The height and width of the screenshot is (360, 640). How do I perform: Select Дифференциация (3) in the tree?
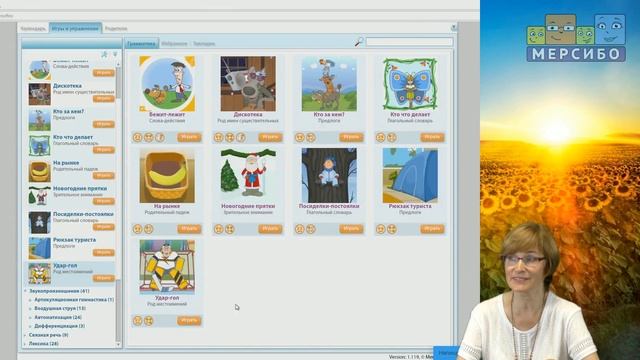click(x=60, y=326)
